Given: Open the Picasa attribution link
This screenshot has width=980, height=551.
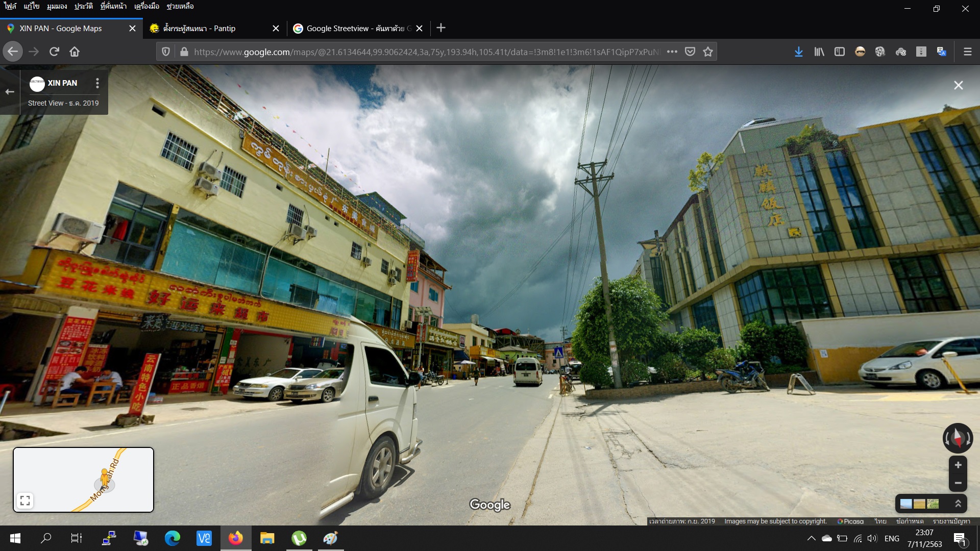Looking at the screenshot, I should [x=850, y=521].
